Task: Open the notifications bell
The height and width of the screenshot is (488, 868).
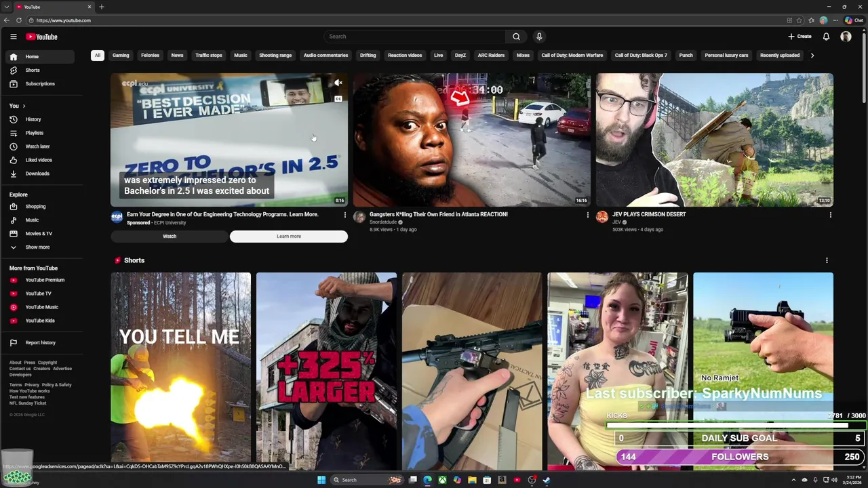Action: click(x=826, y=37)
